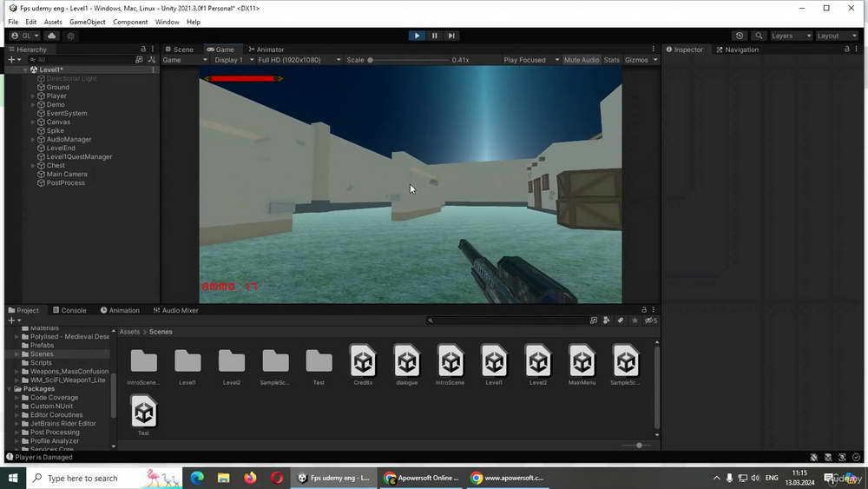The height and width of the screenshot is (489, 868).
Task: Open the Navigation tab
Action: tap(737, 50)
